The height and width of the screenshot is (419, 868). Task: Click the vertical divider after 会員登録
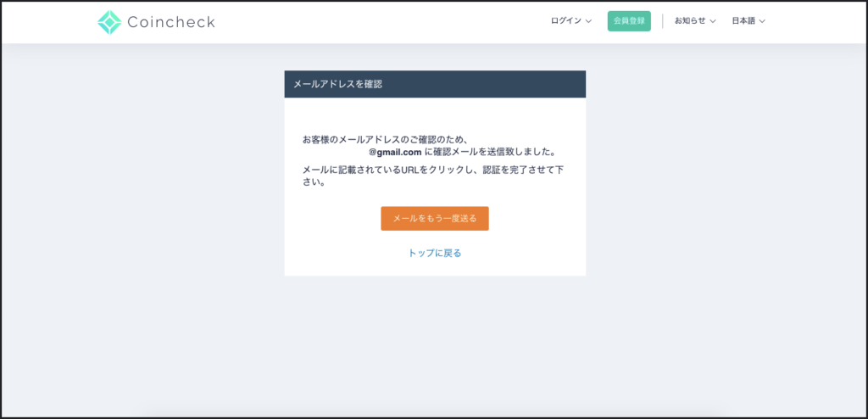[663, 21]
